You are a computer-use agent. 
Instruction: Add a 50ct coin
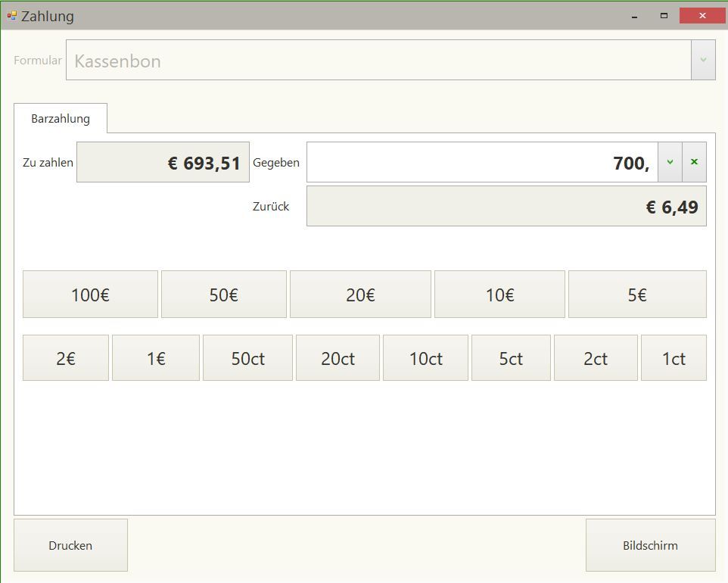coord(247,358)
